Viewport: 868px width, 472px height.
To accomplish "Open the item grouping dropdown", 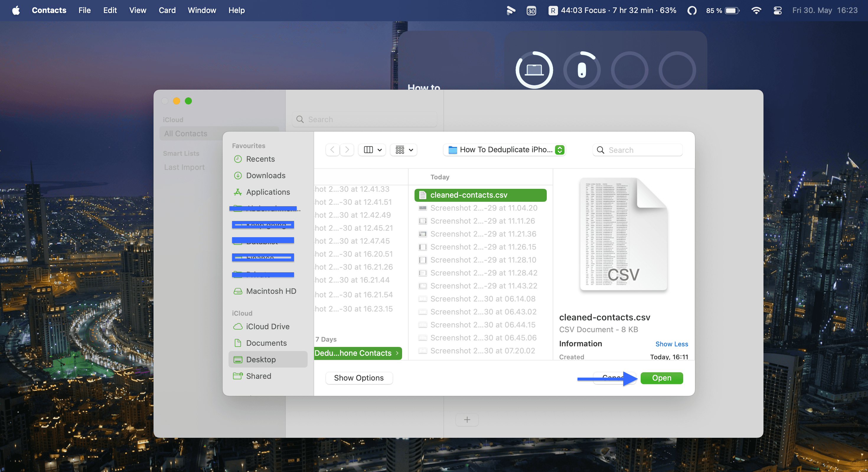I will pos(403,150).
